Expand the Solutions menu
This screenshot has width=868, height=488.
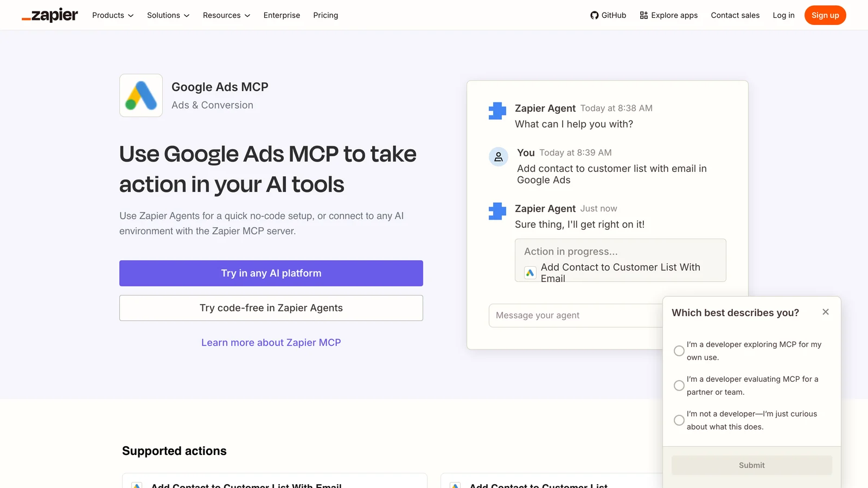pyautogui.click(x=168, y=15)
